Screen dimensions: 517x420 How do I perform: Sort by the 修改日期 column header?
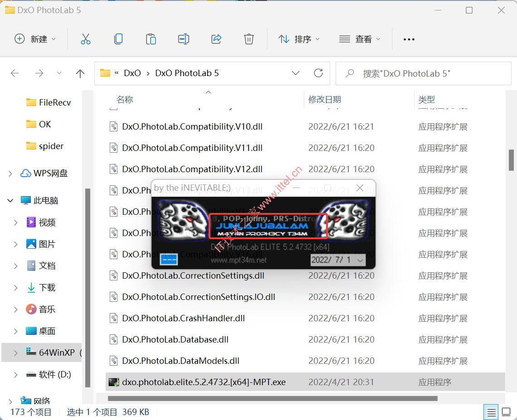[324, 100]
